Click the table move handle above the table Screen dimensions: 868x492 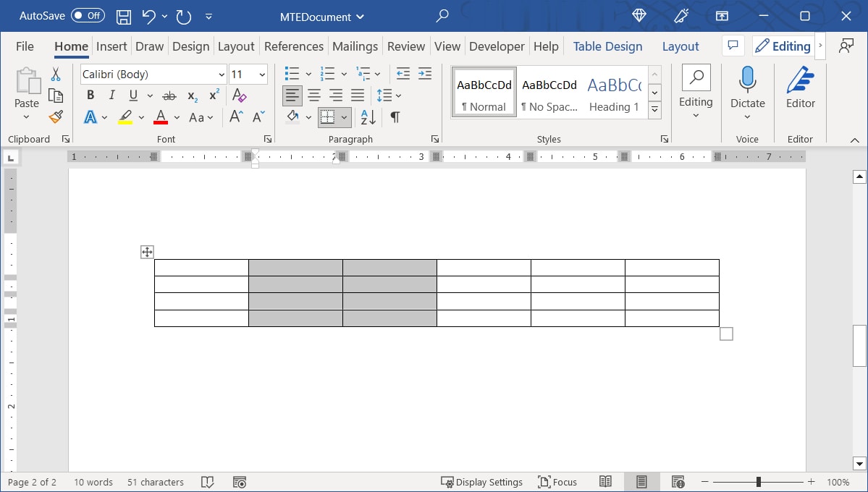pos(147,252)
